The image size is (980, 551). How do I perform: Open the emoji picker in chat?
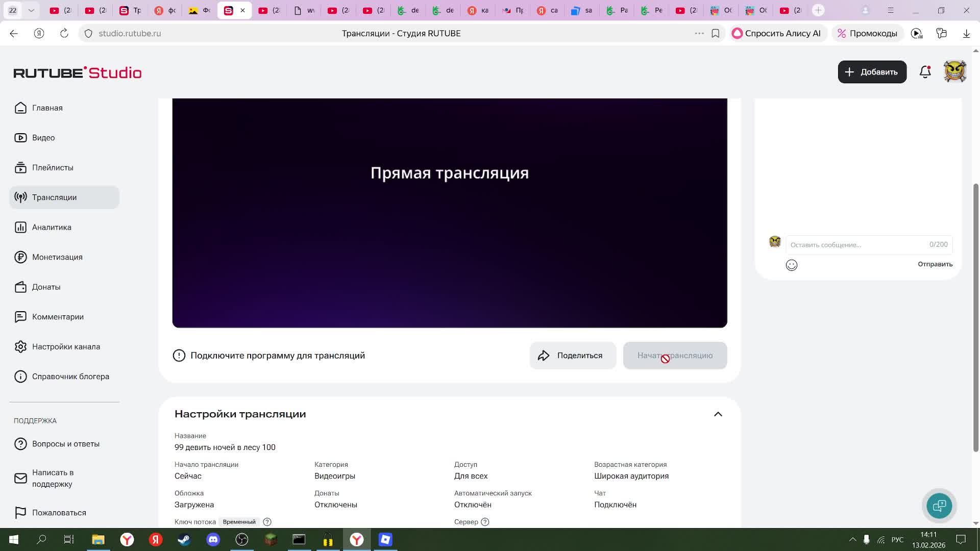click(x=791, y=265)
